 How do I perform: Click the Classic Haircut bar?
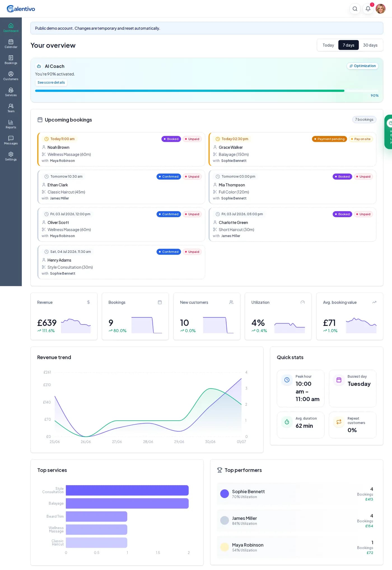tap(96, 543)
